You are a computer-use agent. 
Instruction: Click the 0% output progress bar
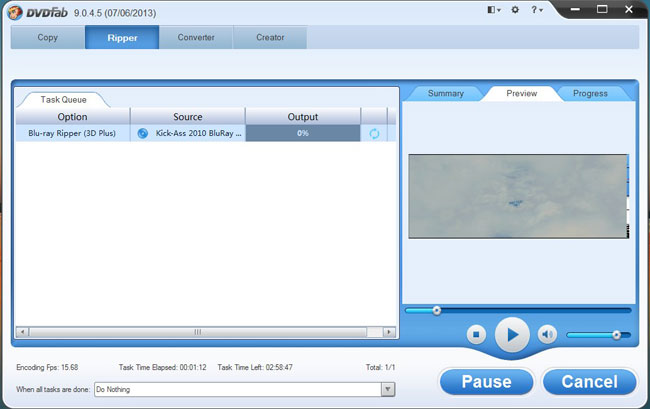(303, 133)
